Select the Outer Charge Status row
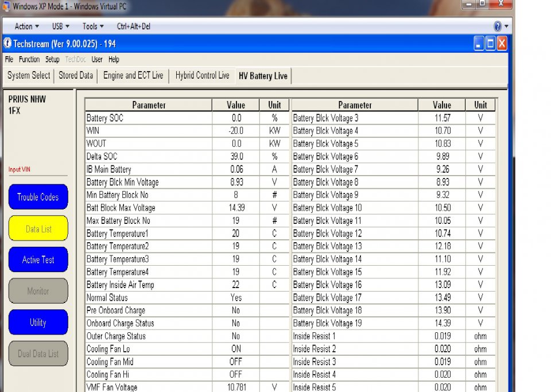 187,336
